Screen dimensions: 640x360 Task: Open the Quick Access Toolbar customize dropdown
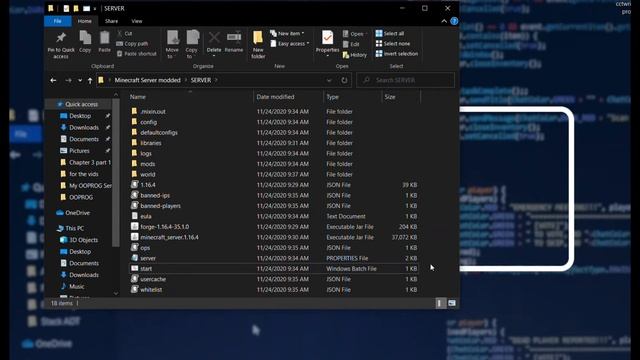point(95,9)
